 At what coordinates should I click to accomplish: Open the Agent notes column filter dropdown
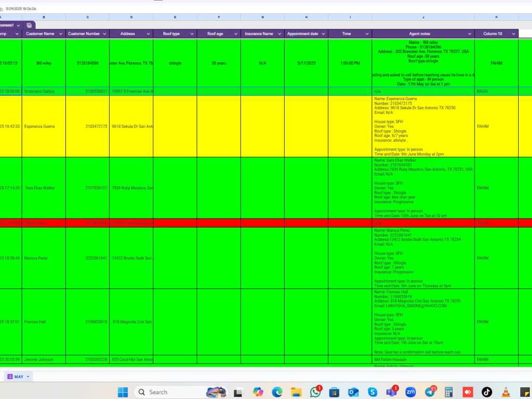click(470, 34)
